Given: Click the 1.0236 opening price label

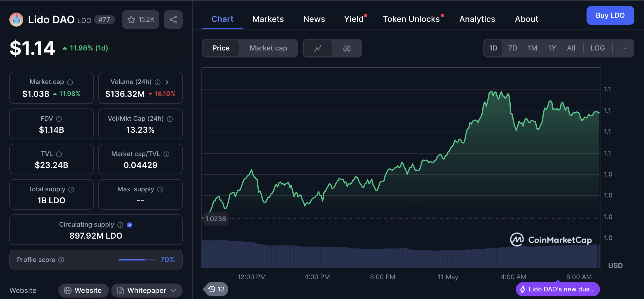Looking at the screenshot, I should point(215,219).
